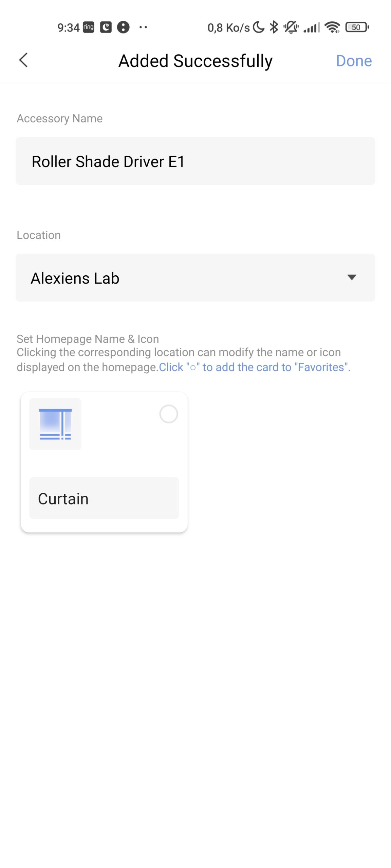Tap the do-not-disturb moon icon
The width and height of the screenshot is (391, 868).
coord(259,27)
